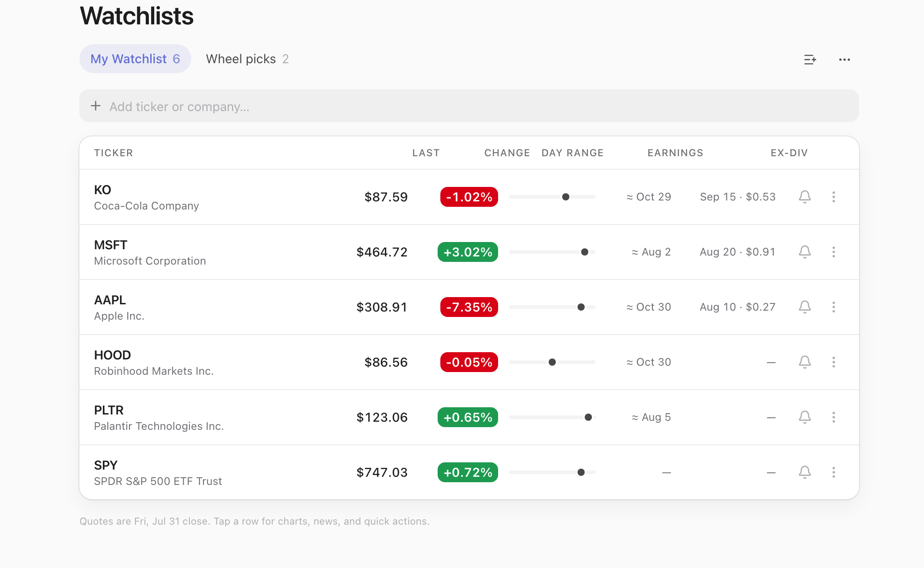The width and height of the screenshot is (924, 568).
Task: Click the $747.03 last price
Action: coord(382,472)
